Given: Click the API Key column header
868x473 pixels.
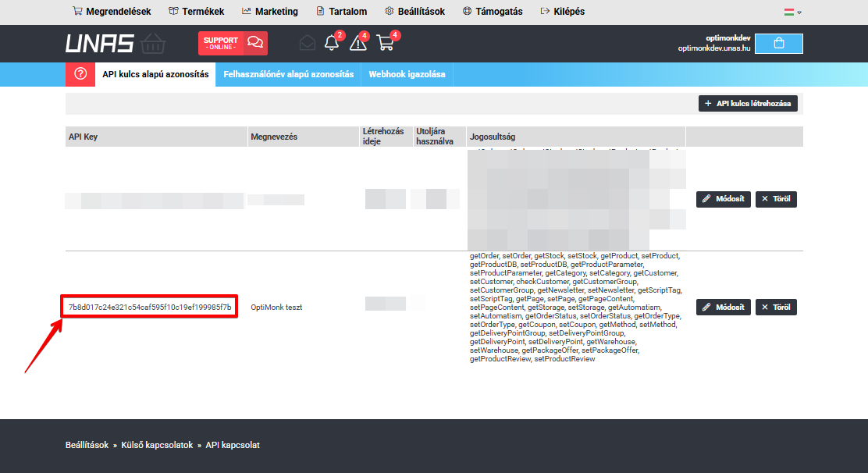Looking at the screenshot, I should pyautogui.click(x=156, y=137).
